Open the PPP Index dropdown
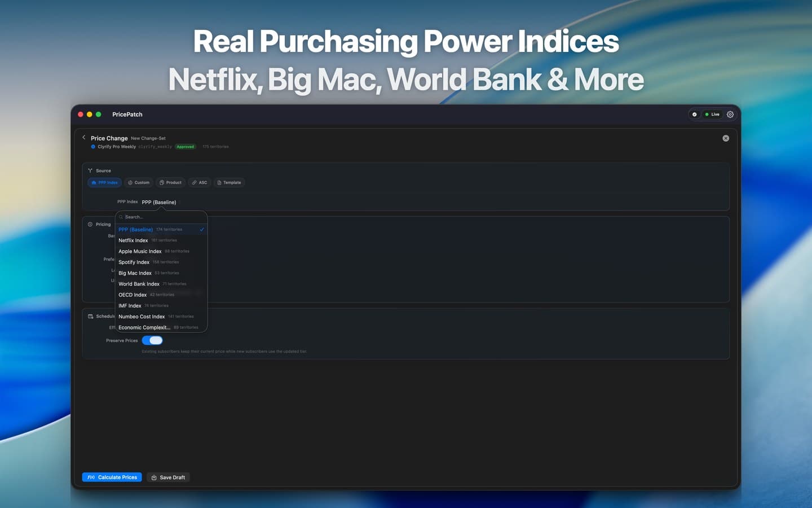The height and width of the screenshot is (508, 812). 160,202
